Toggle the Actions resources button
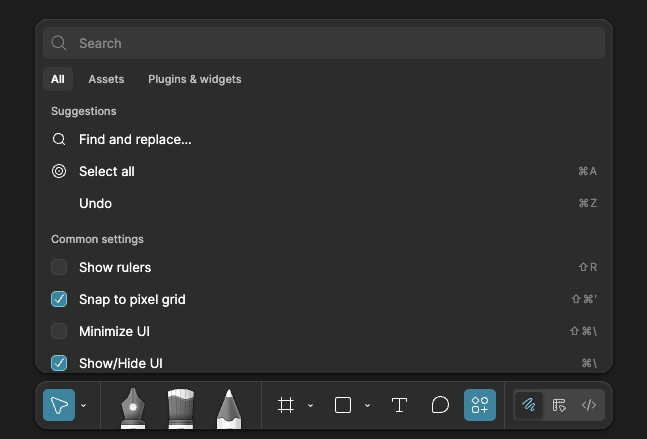647x439 pixels. (x=480, y=405)
